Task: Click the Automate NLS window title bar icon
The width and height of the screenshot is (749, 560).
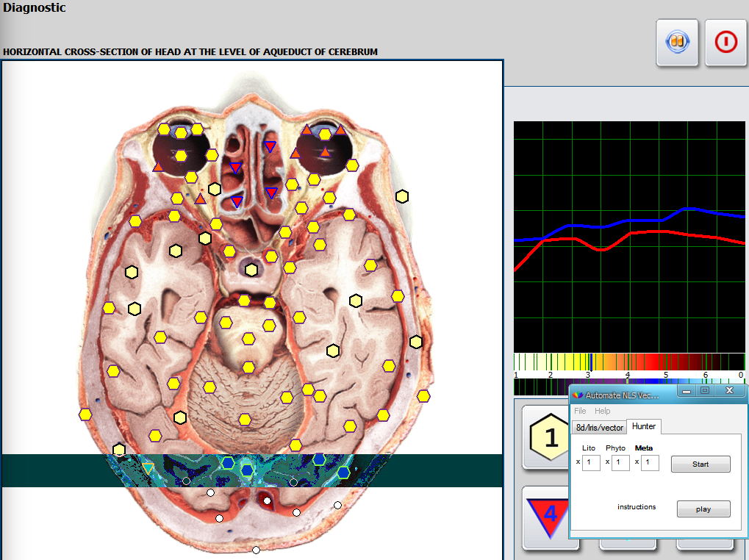Action: click(x=578, y=395)
